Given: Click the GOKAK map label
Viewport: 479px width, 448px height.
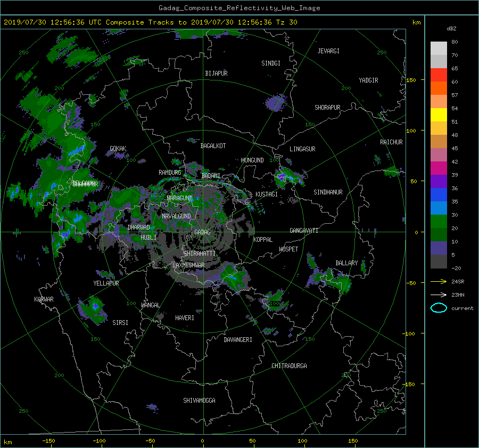Looking at the screenshot, I should [118, 149].
